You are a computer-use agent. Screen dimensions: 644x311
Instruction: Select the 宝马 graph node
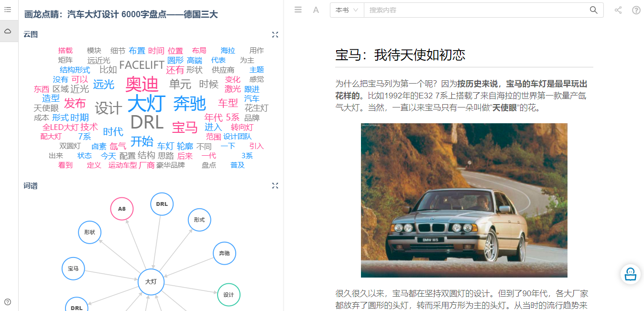pyautogui.click(x=73, y=268)
